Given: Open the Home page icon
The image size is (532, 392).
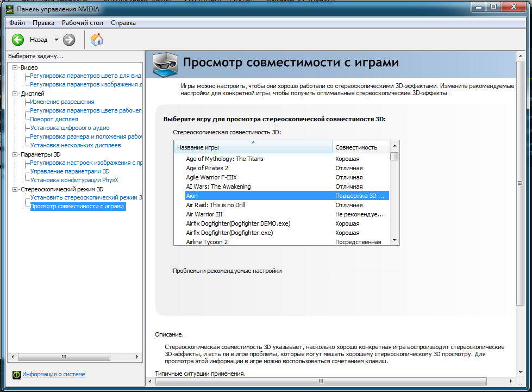Looking at the screenshot, I should 97,39.
